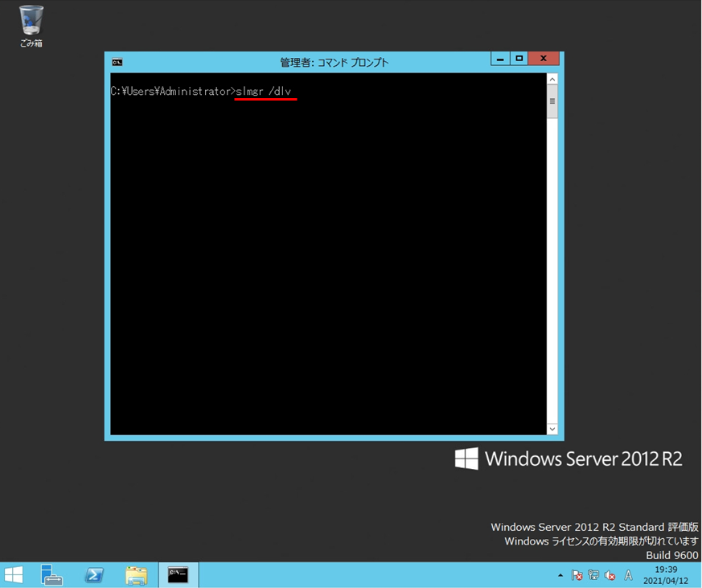The image size is (702, 588).
Task: Open the muted volume tray icon
Action: pyautogui.click(x=610, y=575)
